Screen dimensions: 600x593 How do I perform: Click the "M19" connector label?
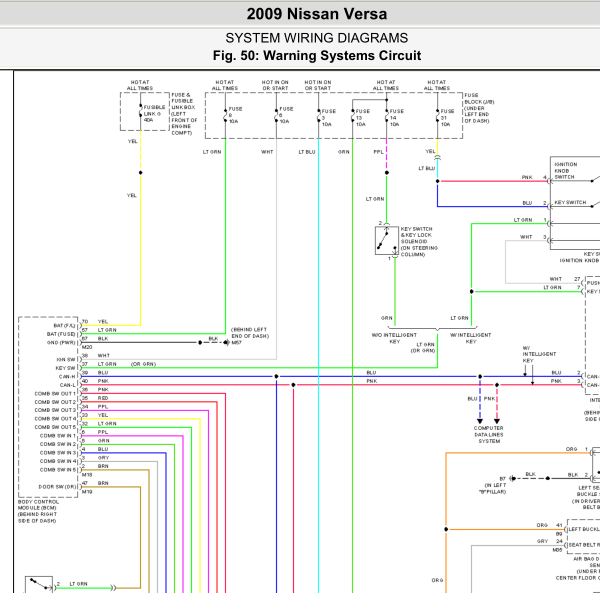click(x=87, y=492)
